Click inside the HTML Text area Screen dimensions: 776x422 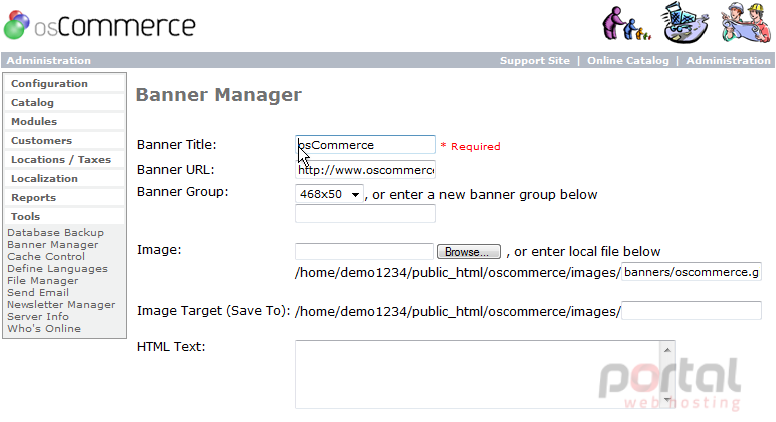478,375
